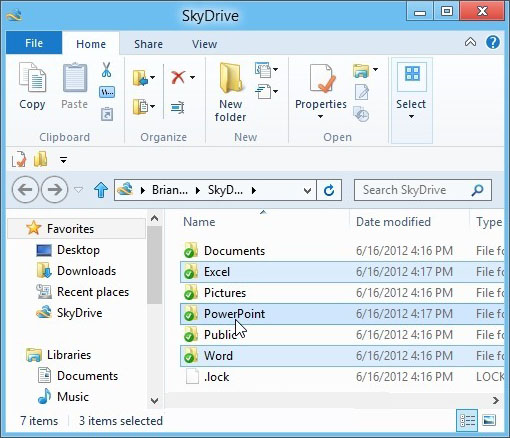Open Customize Quick Access Toolbar dropdown

[63, 160]
